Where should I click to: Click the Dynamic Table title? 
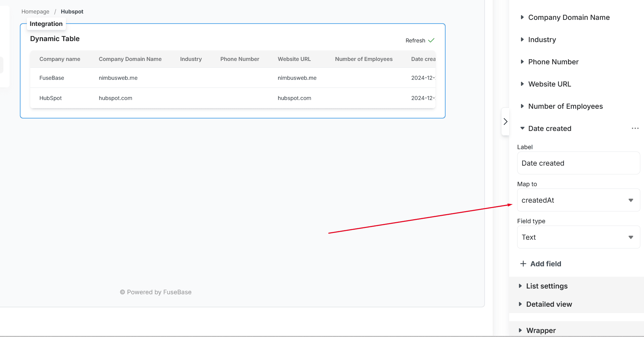[55, 39]
